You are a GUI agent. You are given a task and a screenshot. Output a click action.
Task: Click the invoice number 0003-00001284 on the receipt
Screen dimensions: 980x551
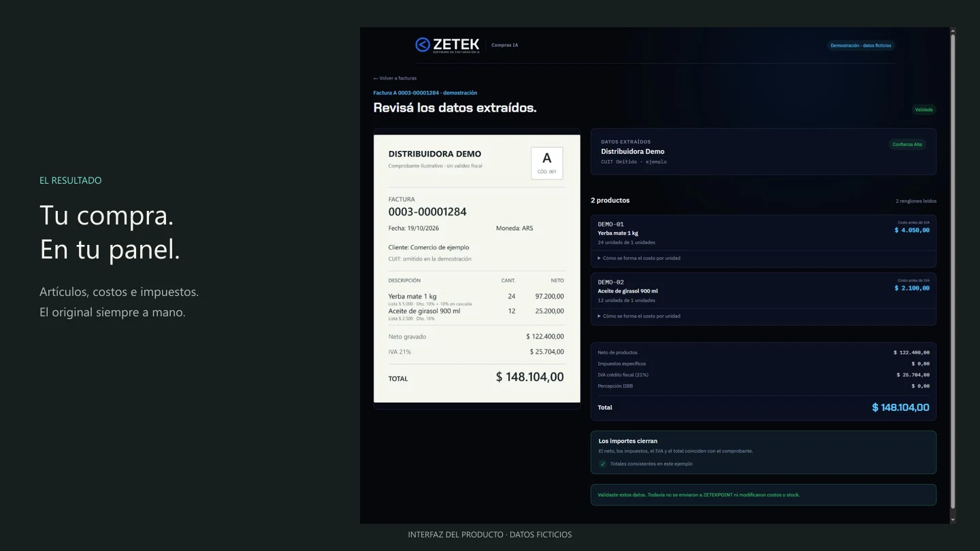coord(427,212)
